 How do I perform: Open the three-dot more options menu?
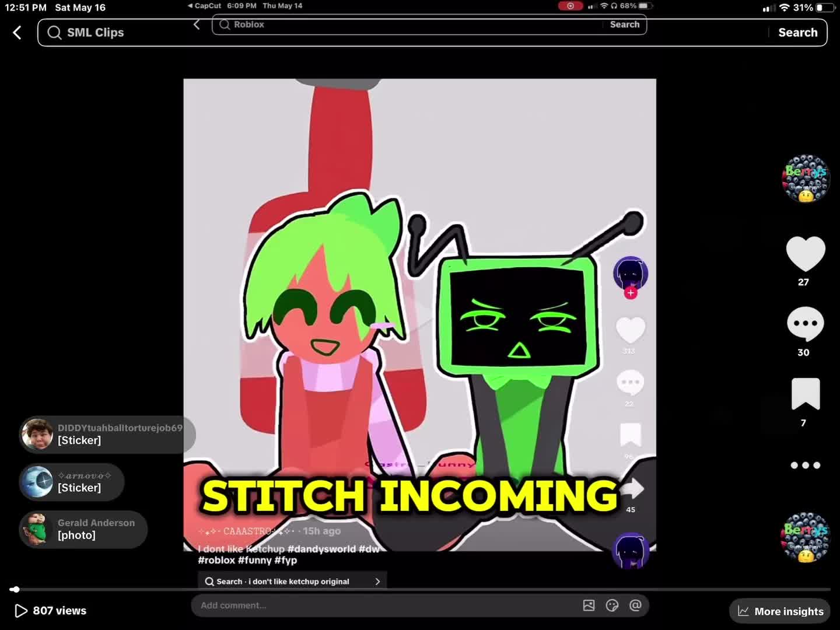click(806, 465)
